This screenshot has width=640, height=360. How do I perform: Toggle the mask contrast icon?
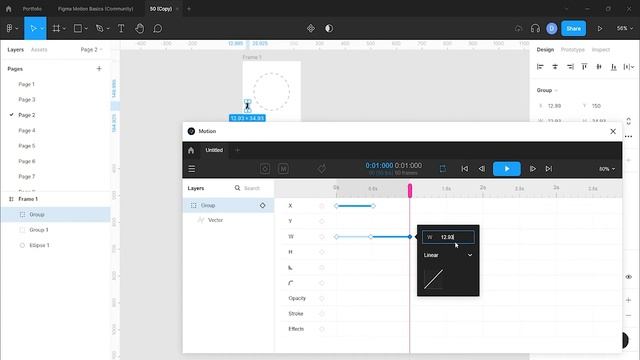tap(329, 28)
